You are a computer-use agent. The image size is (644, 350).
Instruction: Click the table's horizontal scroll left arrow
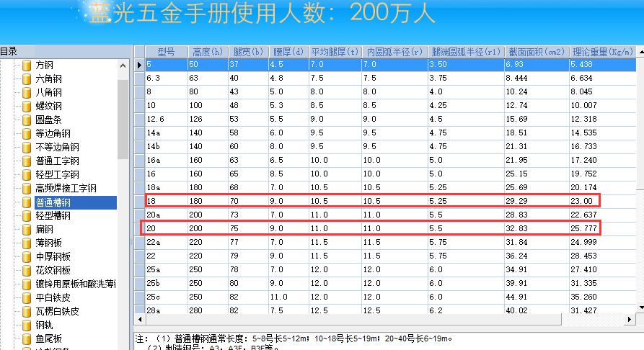[x=140, y=319]
